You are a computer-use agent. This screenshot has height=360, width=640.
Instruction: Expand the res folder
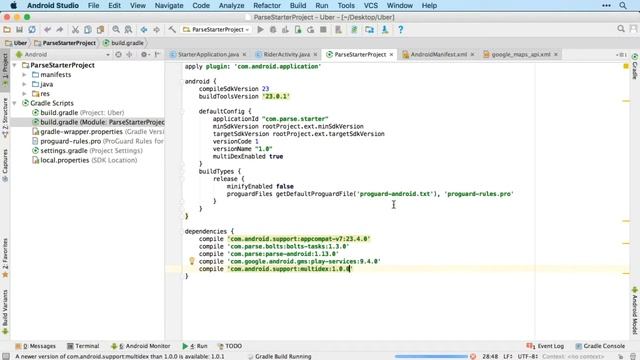[24, 93]
